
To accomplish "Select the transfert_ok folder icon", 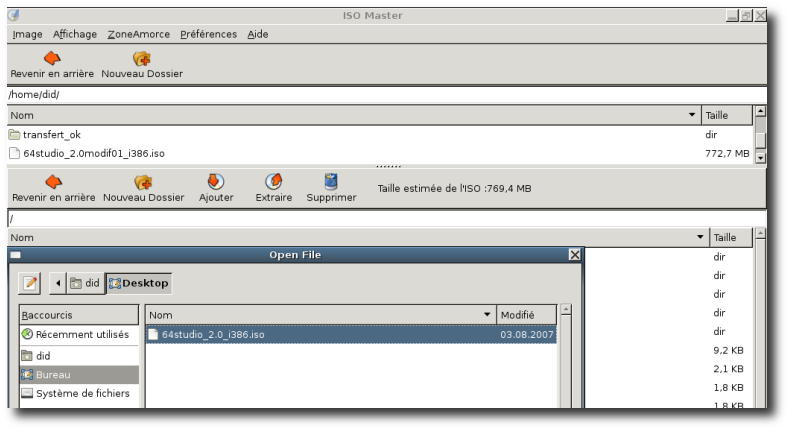I will pyautogui.click(x=14, y=135).
